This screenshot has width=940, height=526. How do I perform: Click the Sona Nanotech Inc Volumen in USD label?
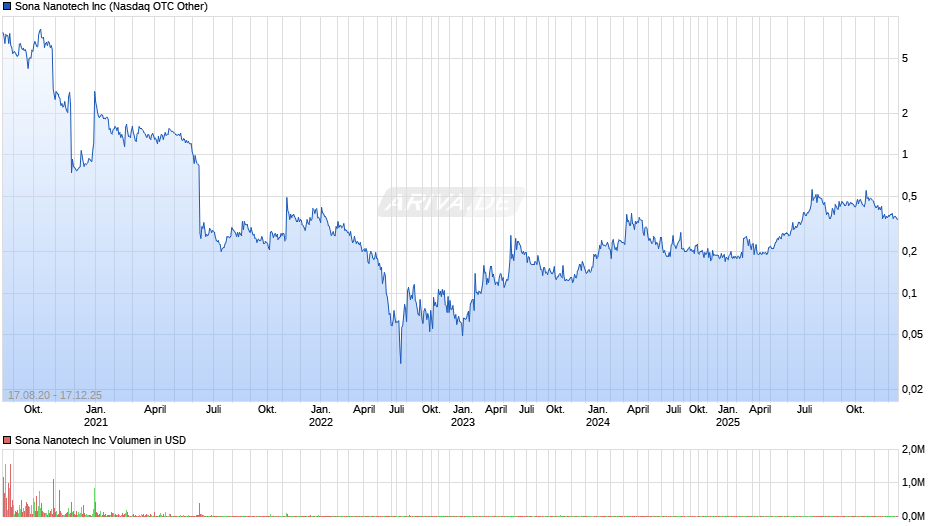101,440
